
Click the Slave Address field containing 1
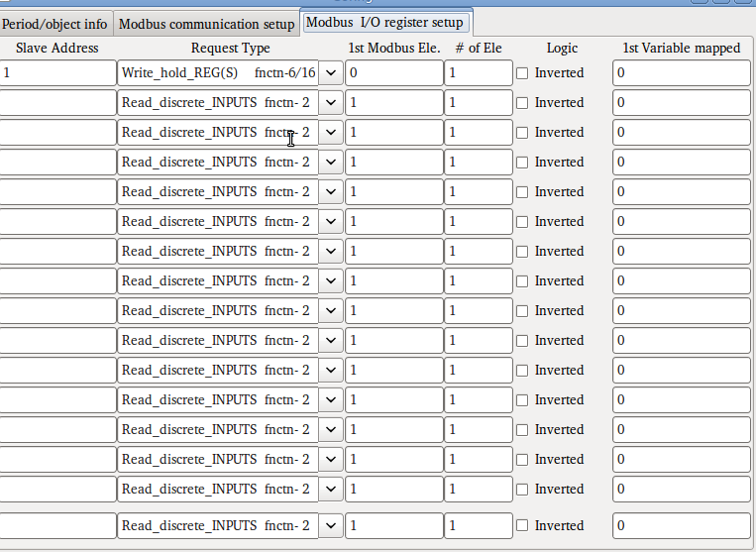pyautogui.click(x=57, y=72)
